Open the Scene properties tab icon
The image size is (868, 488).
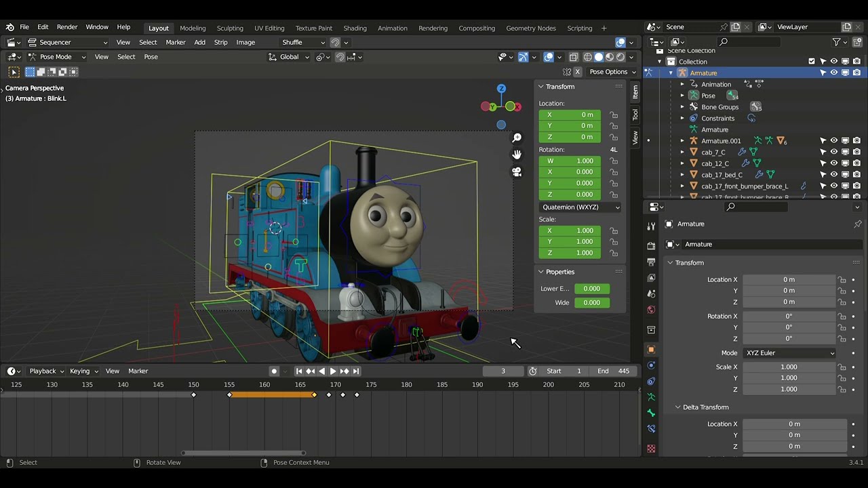(651, 294)
